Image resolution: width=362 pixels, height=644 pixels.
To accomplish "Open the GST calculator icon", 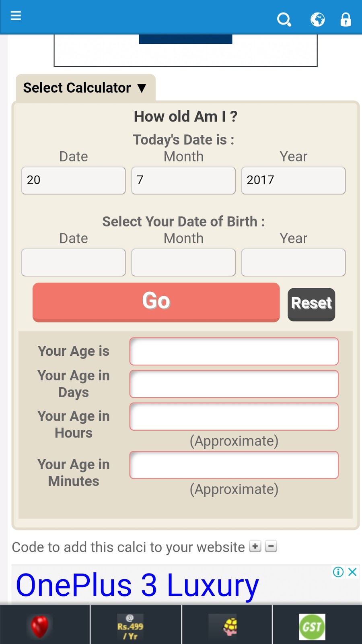I will (x=312, y=627).
